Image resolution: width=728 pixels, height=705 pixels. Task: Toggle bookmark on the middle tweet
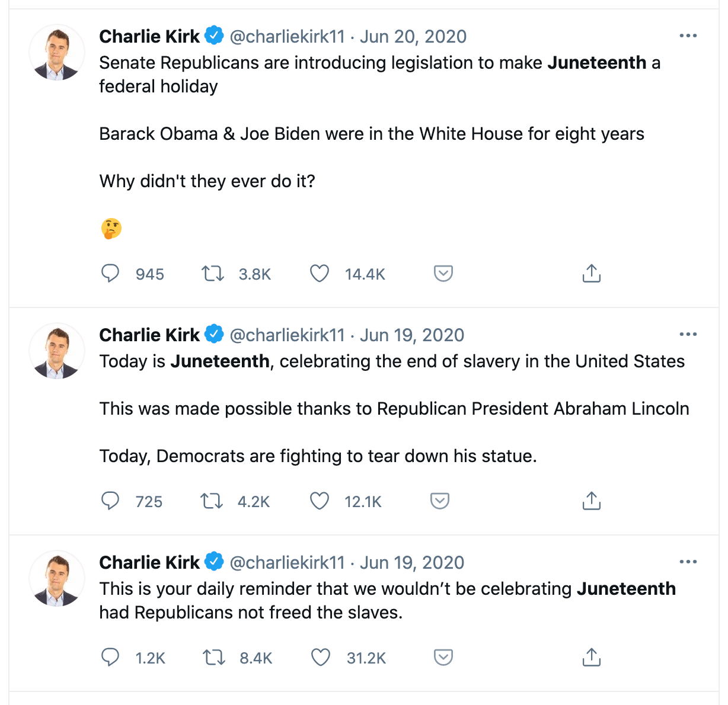click(x=439, y=501)
